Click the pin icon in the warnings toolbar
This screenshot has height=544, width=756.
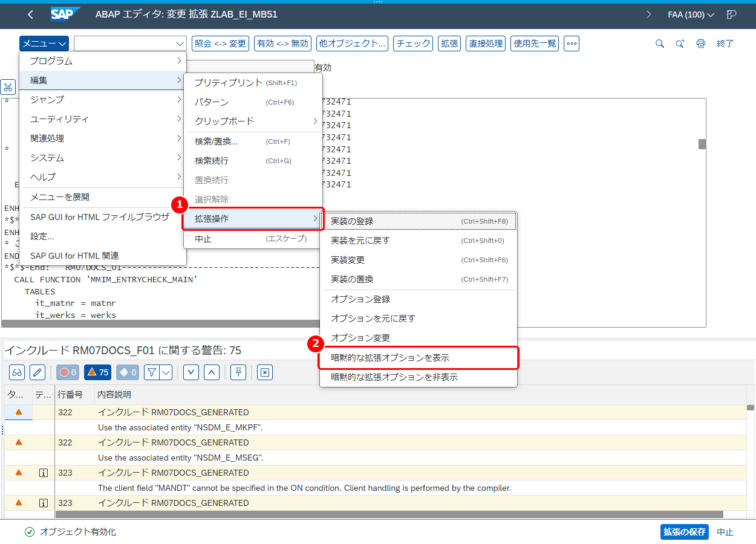pyautogui.click(x=238, y=372)
